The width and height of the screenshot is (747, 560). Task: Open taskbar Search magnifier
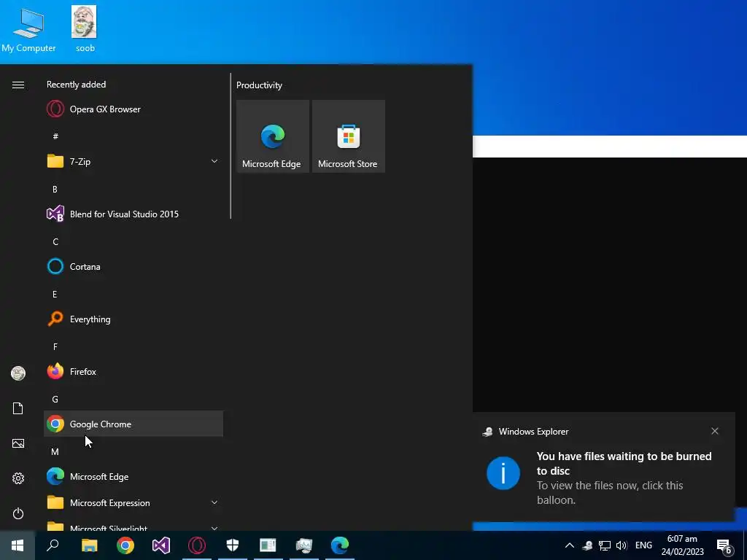pos(53,545)
